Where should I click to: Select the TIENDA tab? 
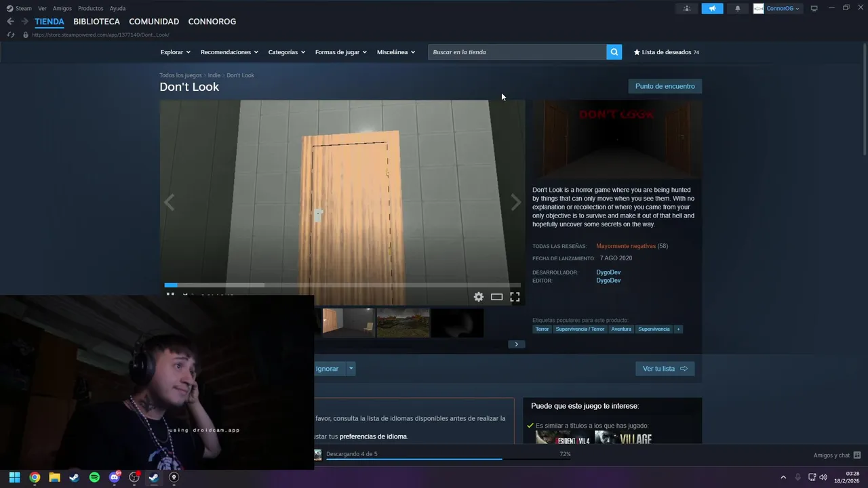[x=50, y=22]
